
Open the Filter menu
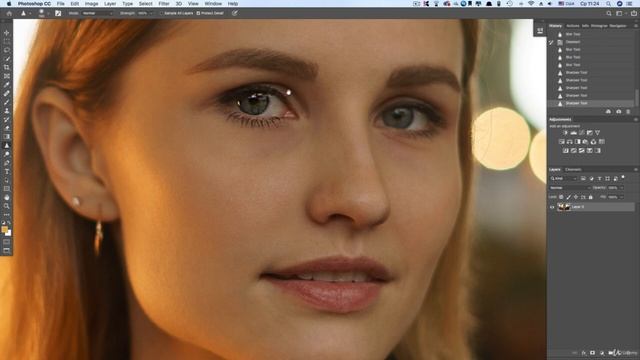(164, 4)
